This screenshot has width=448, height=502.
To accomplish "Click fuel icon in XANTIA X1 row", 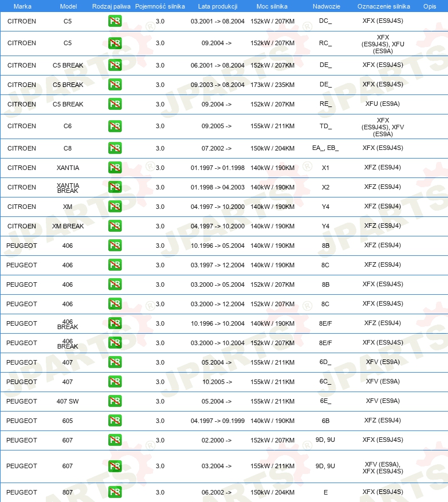I will 115,168.
